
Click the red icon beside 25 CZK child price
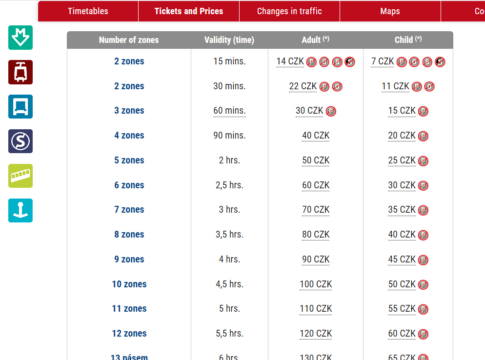point(423,161)
